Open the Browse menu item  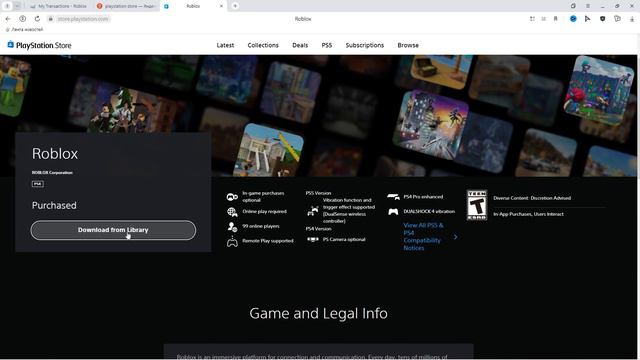(408, 45)
